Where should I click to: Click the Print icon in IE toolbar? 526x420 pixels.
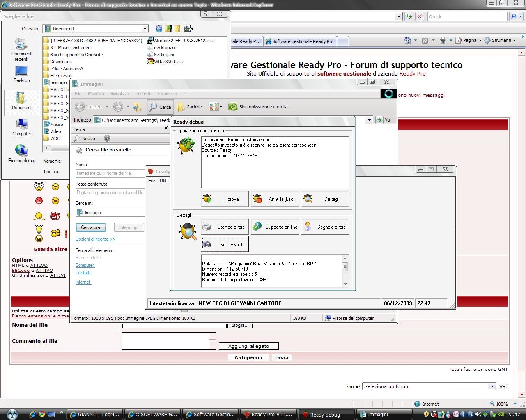tap(443, 40)
